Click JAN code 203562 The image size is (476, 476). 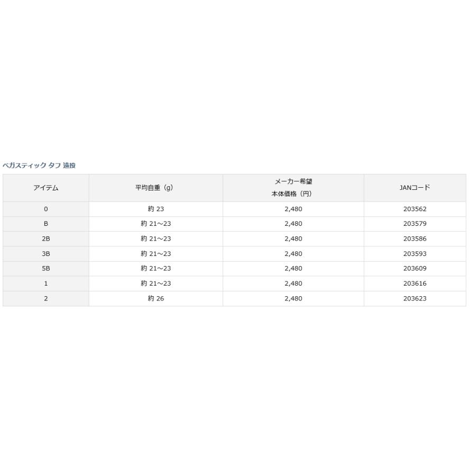tap(415, 209)
